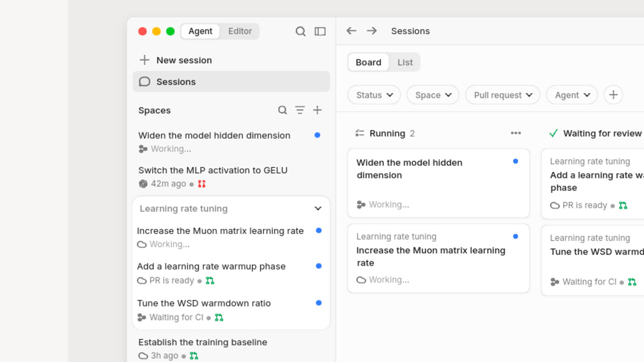Search spaces with the Spaces magnifier icon
Image resolution: width=644 pixels, height=362 pixels.
pos(282,110)
